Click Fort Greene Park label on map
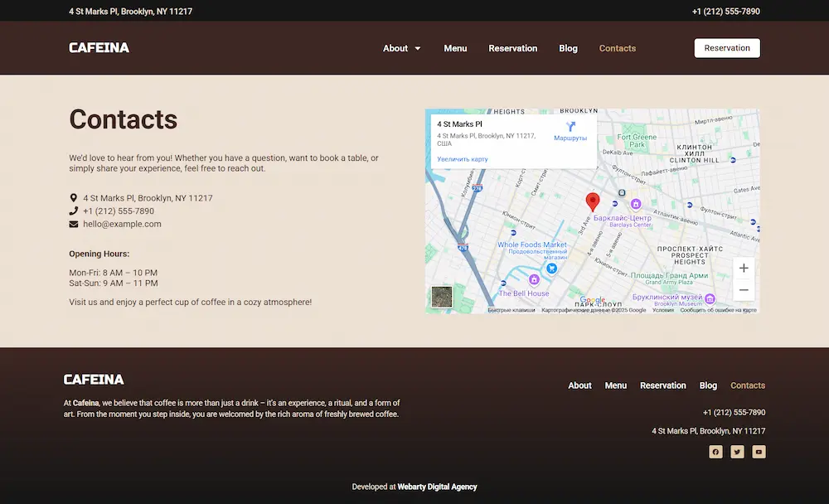This screenshot has height=504, width=829. click(637, 141)
